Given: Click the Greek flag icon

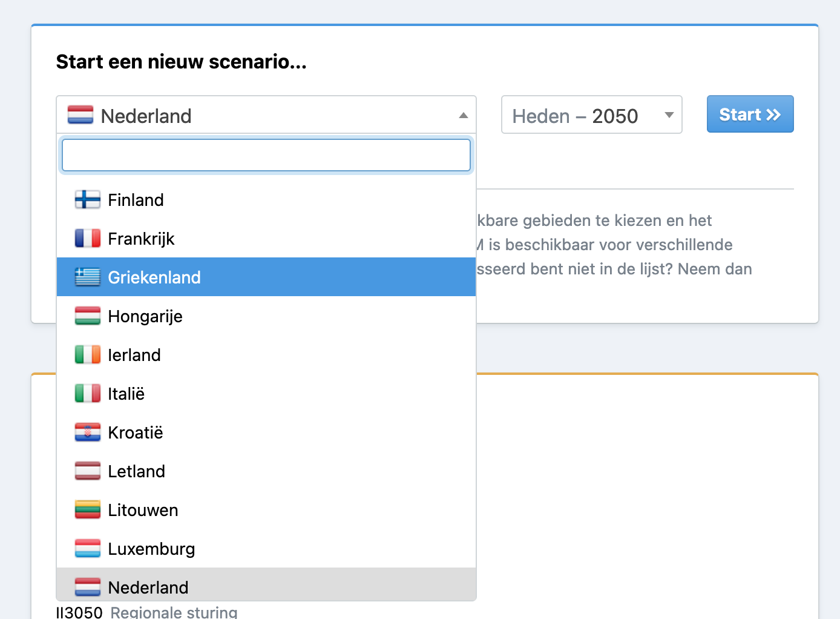Looking at the screenshot, I should (x=88, y=277).
